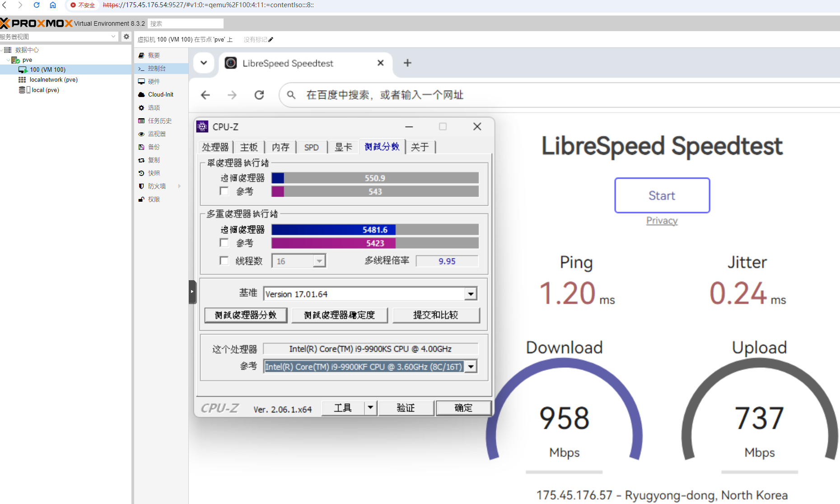Open the 复制 replication panel
The height and width of the screenshot is (504, 840).
tap(161, 160)
